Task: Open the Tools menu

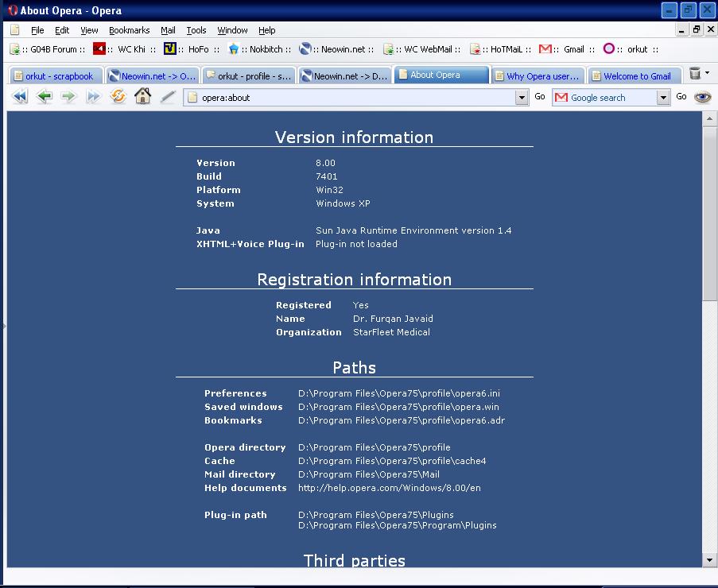Action: pyautogui.click(x=196, y=30)
